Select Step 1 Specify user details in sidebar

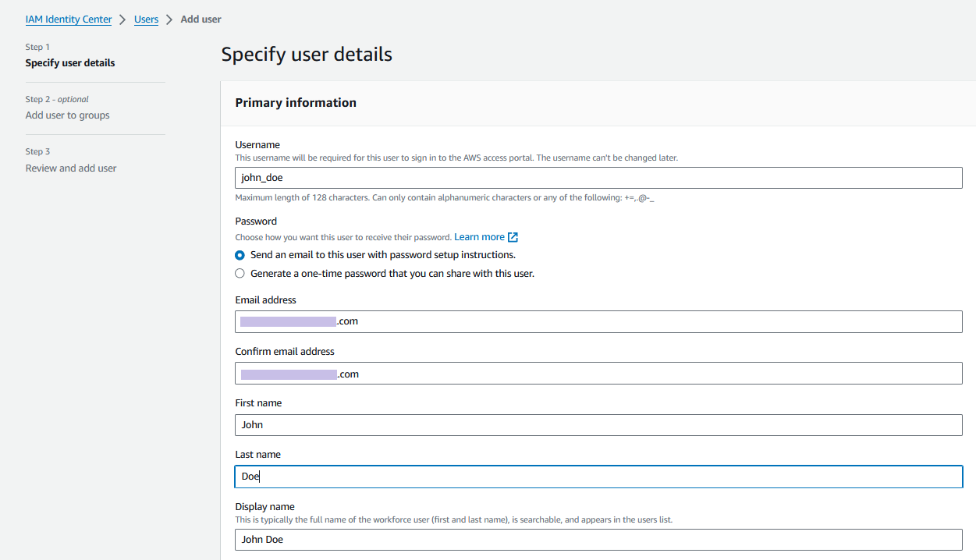[69, 63]
